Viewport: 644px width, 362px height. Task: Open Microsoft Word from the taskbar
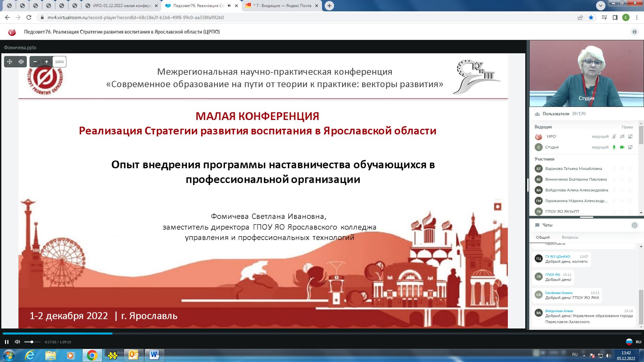[155, 355]
